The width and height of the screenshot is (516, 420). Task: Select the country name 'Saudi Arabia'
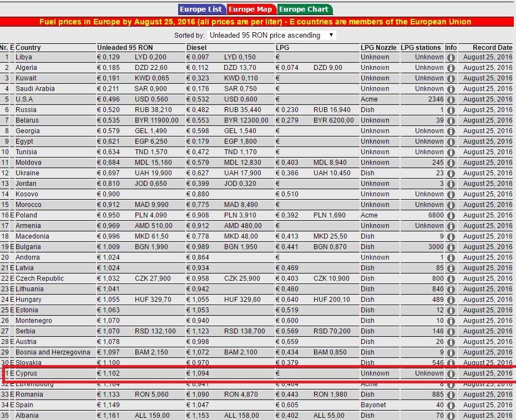point(35,89)
